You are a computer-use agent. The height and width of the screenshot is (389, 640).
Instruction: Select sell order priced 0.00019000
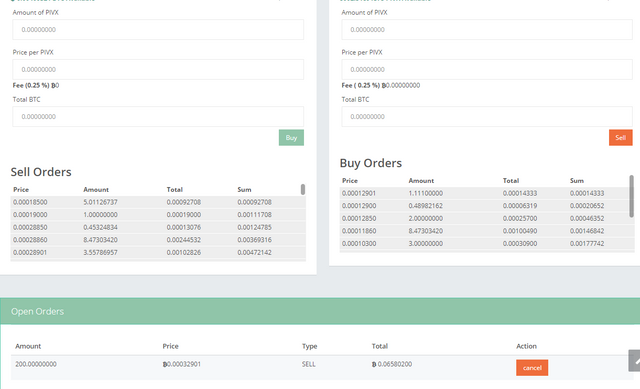pos(158,215)
